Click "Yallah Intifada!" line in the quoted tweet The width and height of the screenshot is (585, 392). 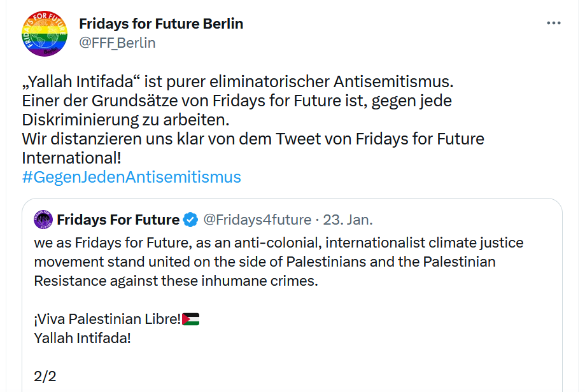(83, 338)
